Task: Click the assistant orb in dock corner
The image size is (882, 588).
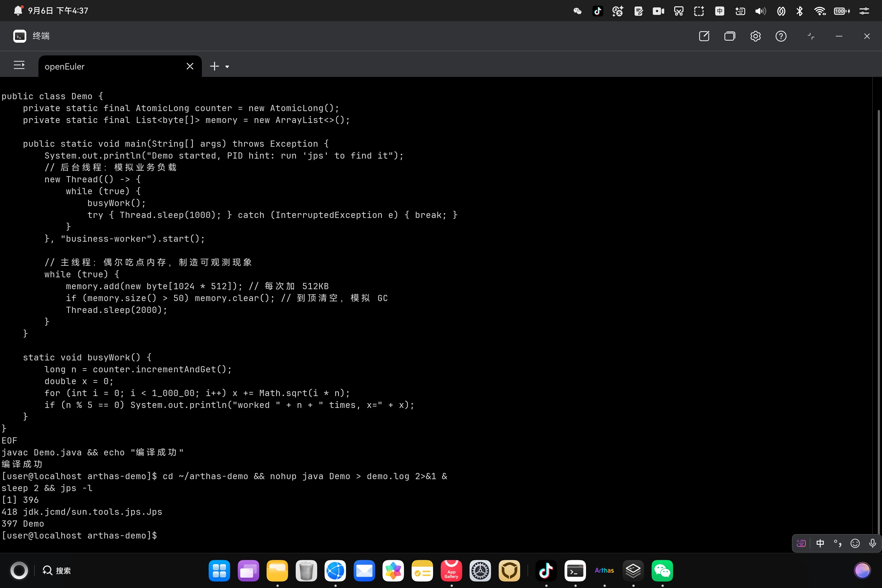Action: pos(862,570)
